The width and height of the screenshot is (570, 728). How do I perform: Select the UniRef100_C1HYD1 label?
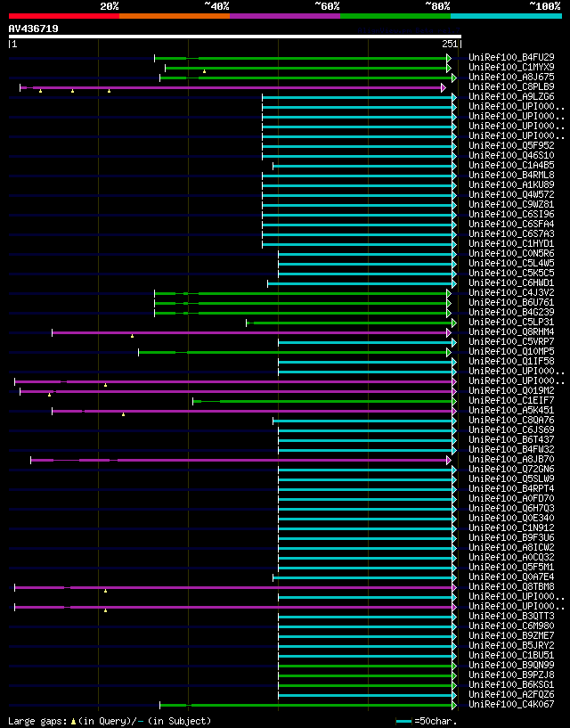511,244
